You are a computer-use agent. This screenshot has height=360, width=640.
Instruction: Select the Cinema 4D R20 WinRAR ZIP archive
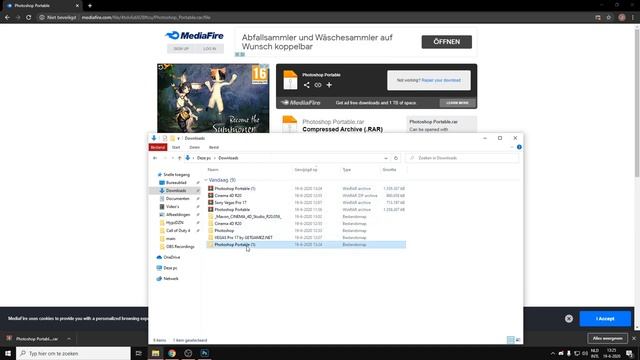(x=306, y=196)
